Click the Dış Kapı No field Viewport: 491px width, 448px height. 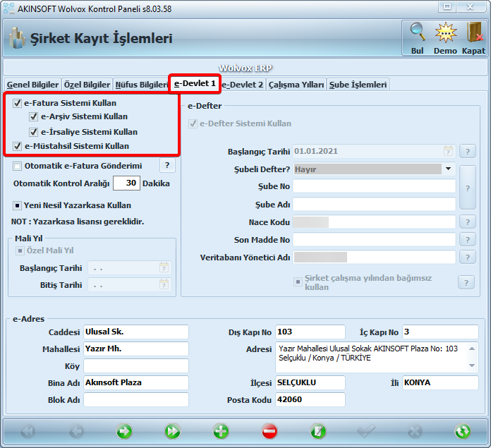[310, 332]
